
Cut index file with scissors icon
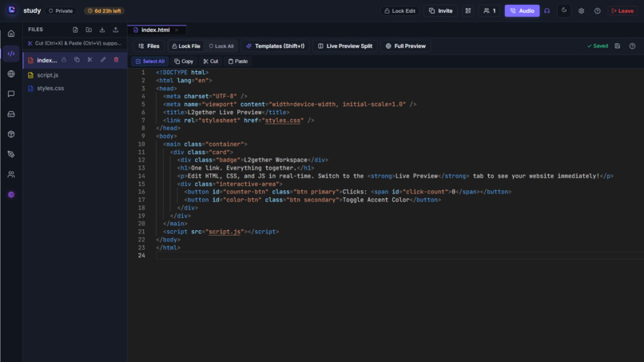pyautogui.click(x=90, y=60)
